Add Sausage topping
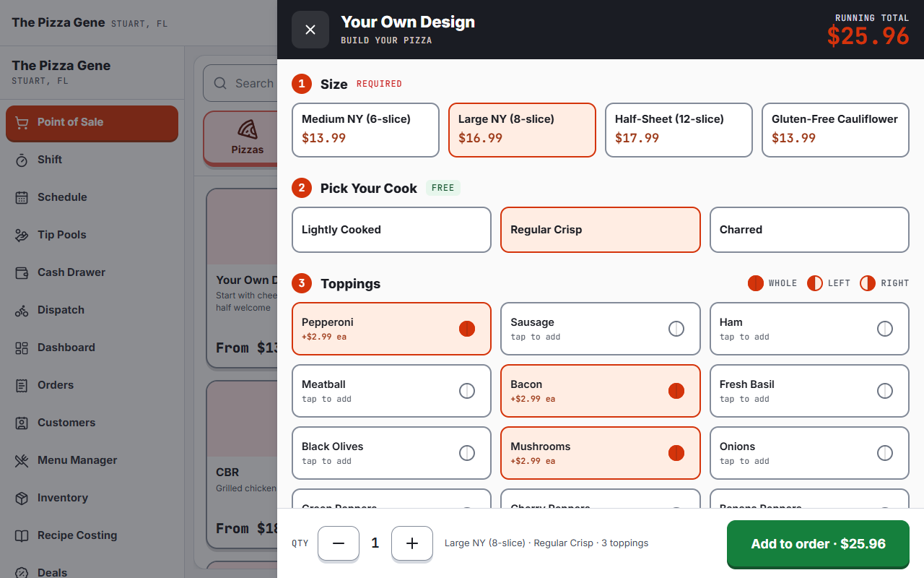924x578 pixels. click(x=601, y=329)
